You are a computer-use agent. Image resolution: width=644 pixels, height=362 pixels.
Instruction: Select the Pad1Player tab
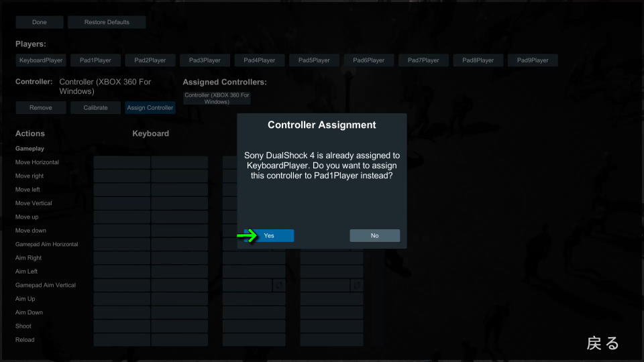coord(95,60)
